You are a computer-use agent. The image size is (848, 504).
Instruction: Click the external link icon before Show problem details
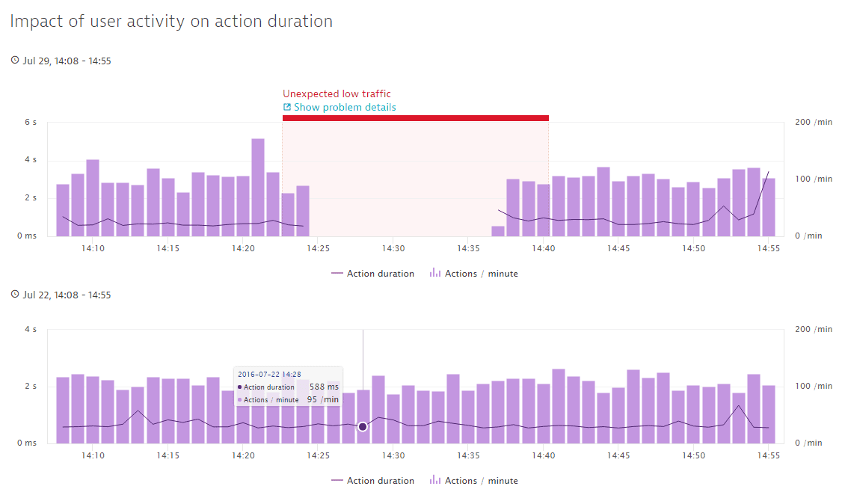pyautogui.click(x=287, y=108)
